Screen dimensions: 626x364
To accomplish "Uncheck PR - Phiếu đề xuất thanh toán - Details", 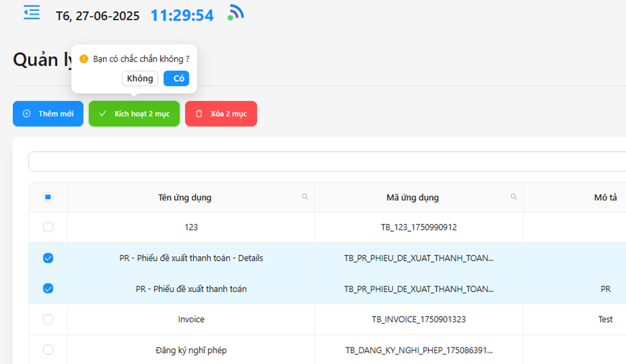I will click(x=48, y=258).
